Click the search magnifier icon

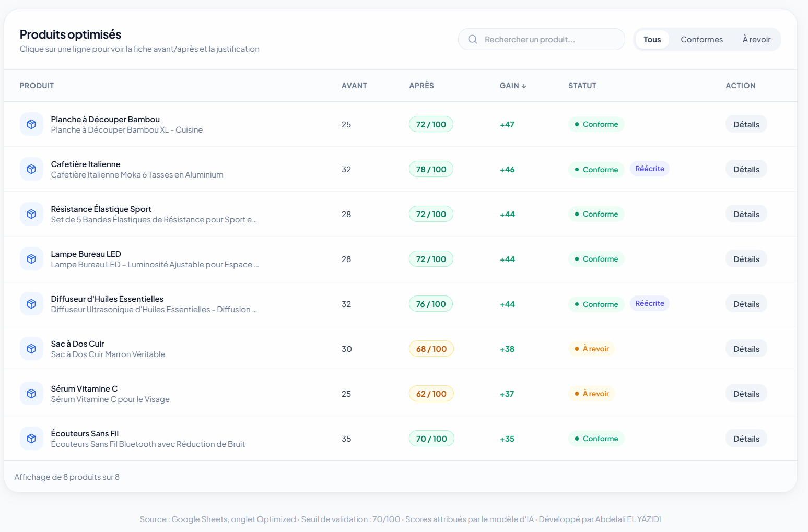(473, 39)
